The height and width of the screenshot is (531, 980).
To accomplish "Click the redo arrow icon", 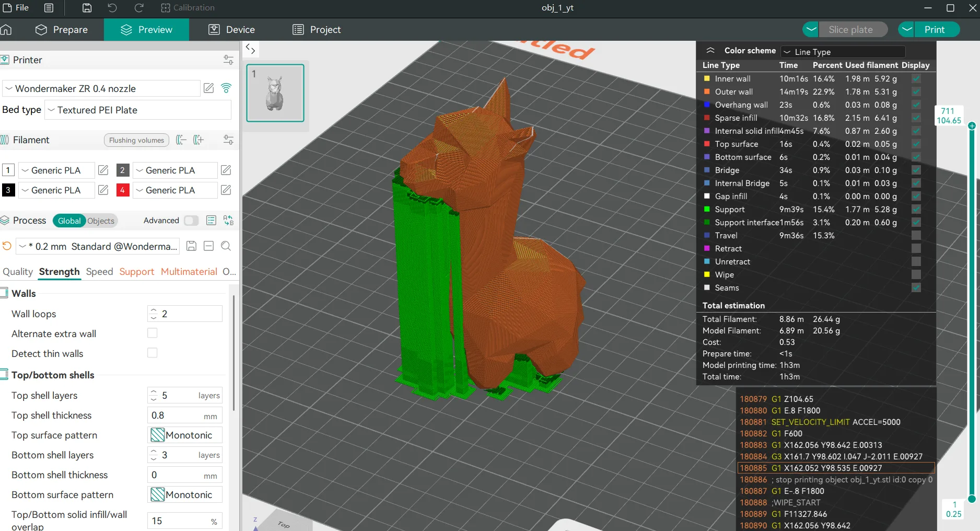I will (138, 8).
